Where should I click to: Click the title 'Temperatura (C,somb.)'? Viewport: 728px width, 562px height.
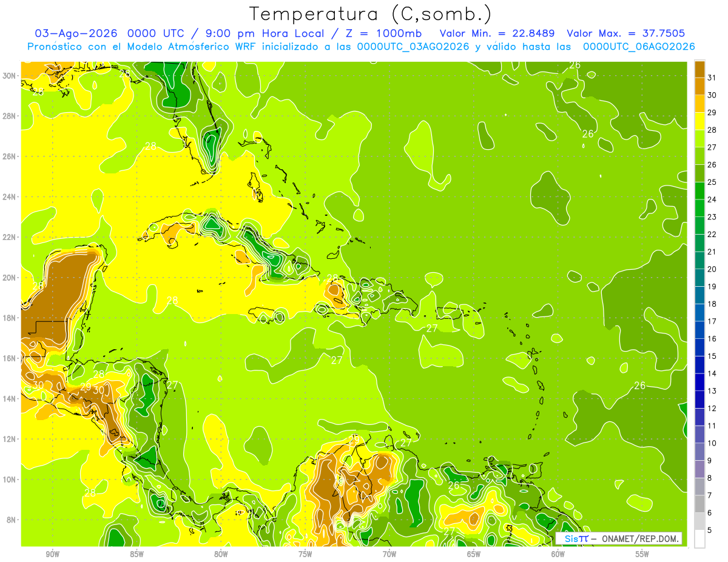point(370,14)
